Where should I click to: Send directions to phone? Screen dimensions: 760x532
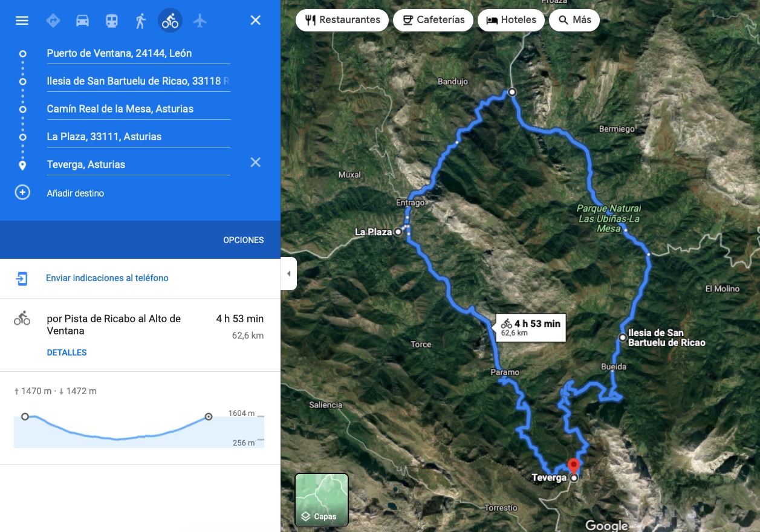click(x=107, y=278)
